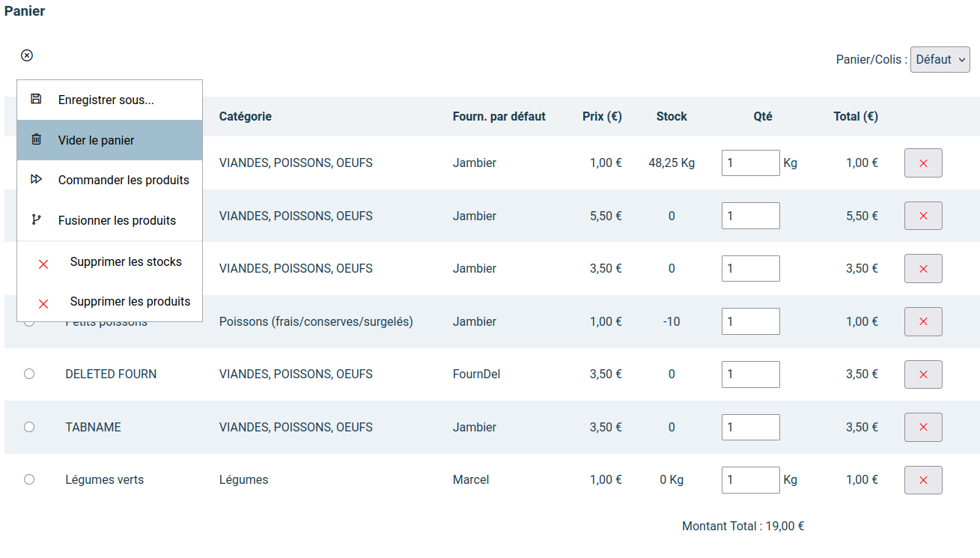Remove the TABNAME row with red X
This screenshot has height=558, width=980.
coord(923,427)
